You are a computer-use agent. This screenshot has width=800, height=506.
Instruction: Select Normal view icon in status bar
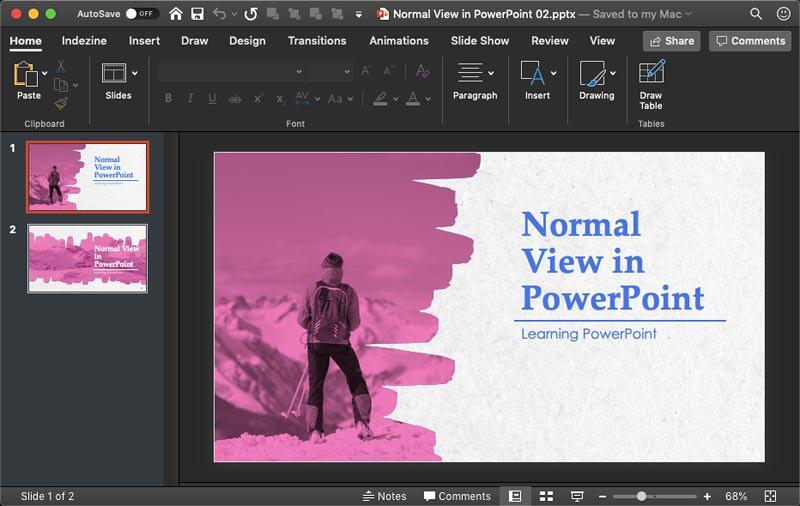point(515,496)
